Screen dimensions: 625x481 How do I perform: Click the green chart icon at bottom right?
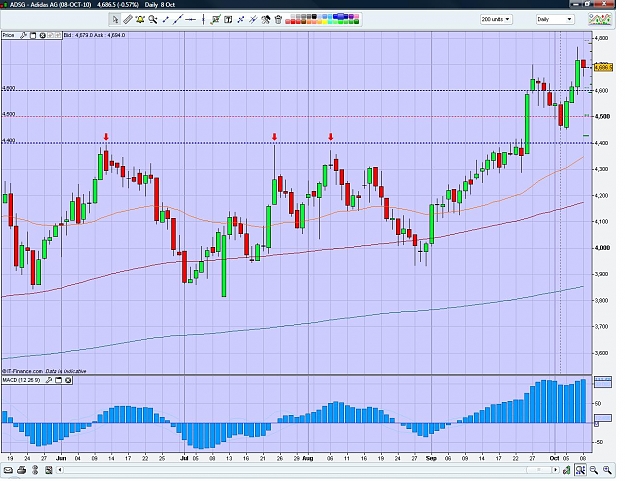click(567, 470)
